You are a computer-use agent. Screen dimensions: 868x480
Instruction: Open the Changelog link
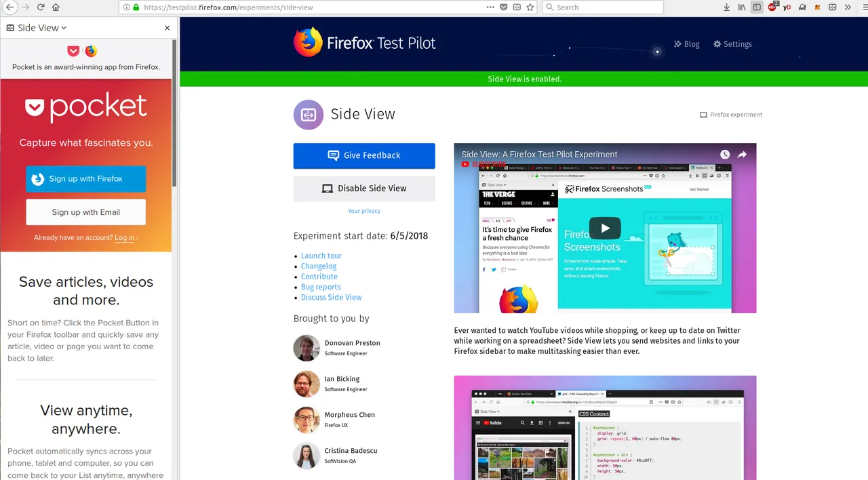tap(319, 266)
